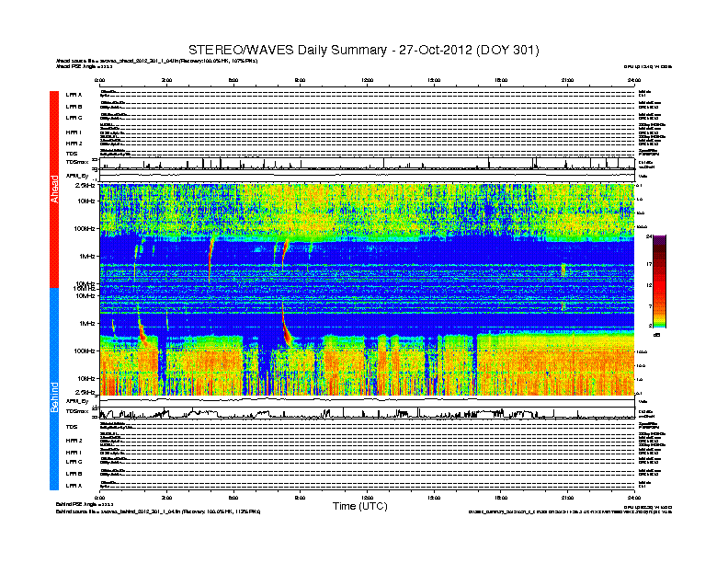The width and height of the screenshot is (728, 563).
Task: Click the dB color scale bar
Action: [659, 281]
